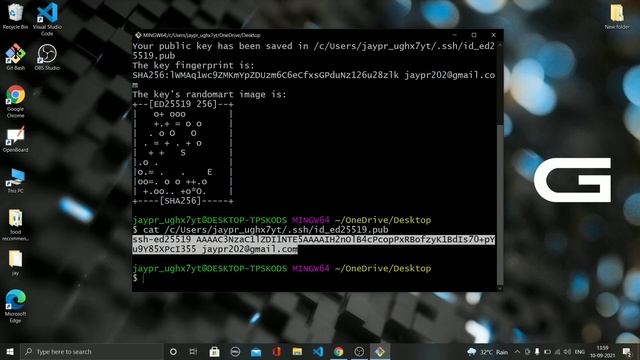Click 'The key's randomart image is:' line
This screenshot has width=640, height=360.
point(209,94)
